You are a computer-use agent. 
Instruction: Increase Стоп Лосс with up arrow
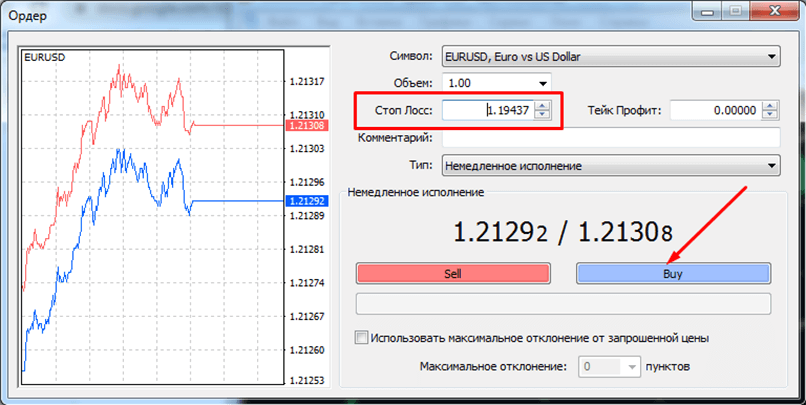tap(542, 105)
